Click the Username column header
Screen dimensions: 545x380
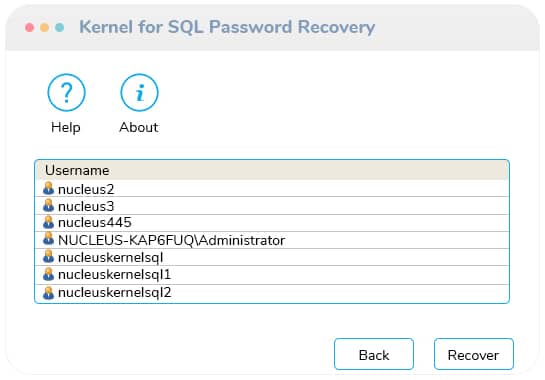tap(272, 170)
